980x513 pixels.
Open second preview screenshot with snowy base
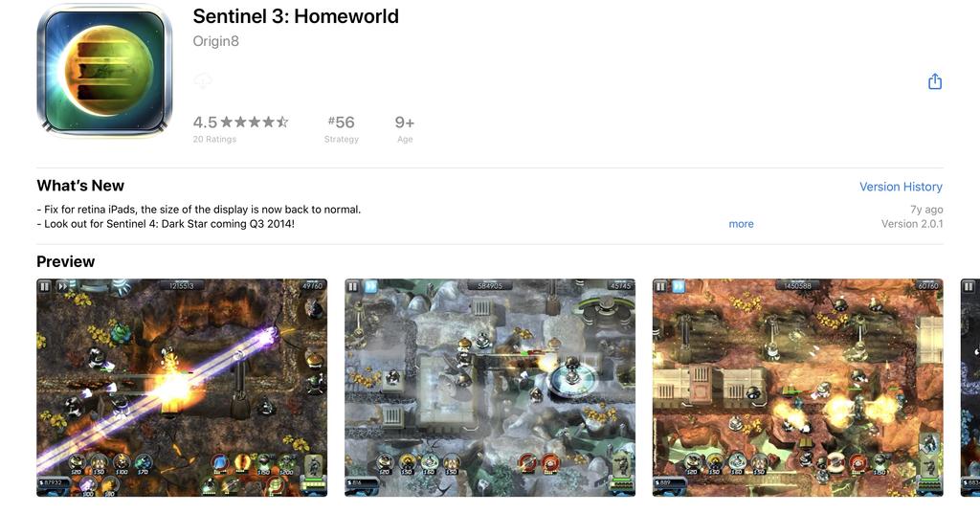coord(490,388)
